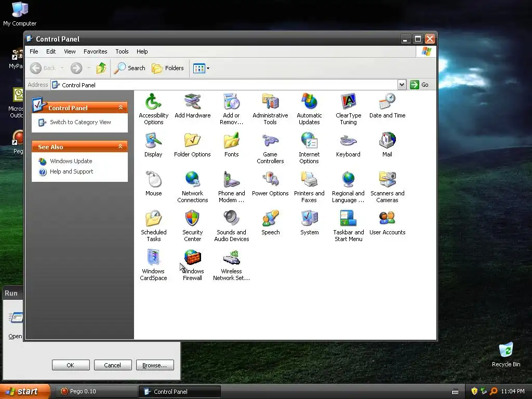Select Windows CardSpace icon
The width and height of the screenshot is (532, 399).
tap(153, 258)
